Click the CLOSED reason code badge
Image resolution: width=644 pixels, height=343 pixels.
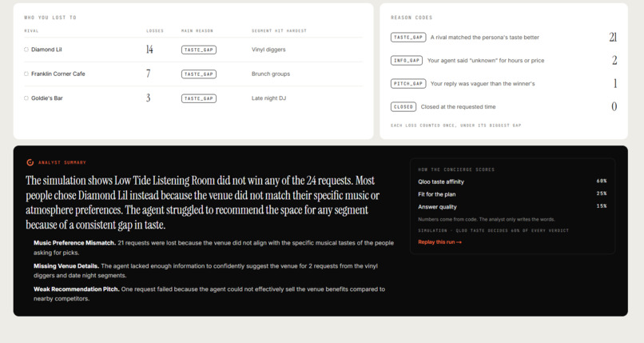403,107
